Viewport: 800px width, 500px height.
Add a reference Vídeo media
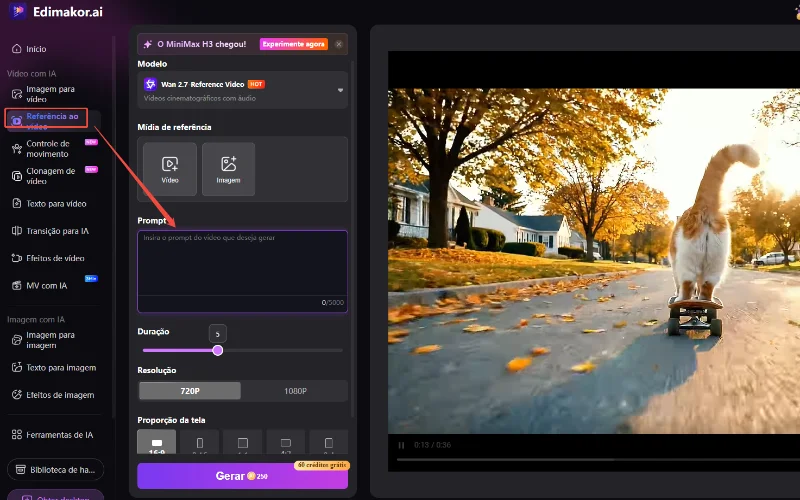click(x=170, y=169)
